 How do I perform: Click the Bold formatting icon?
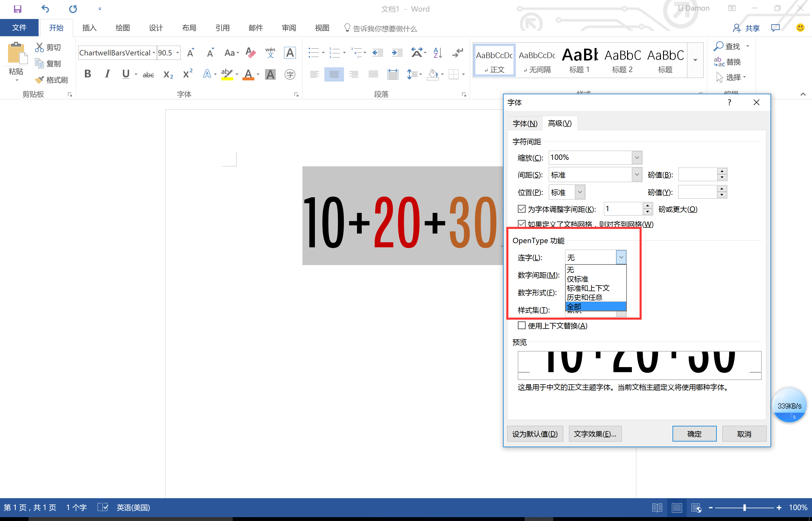tap(88, 74)
